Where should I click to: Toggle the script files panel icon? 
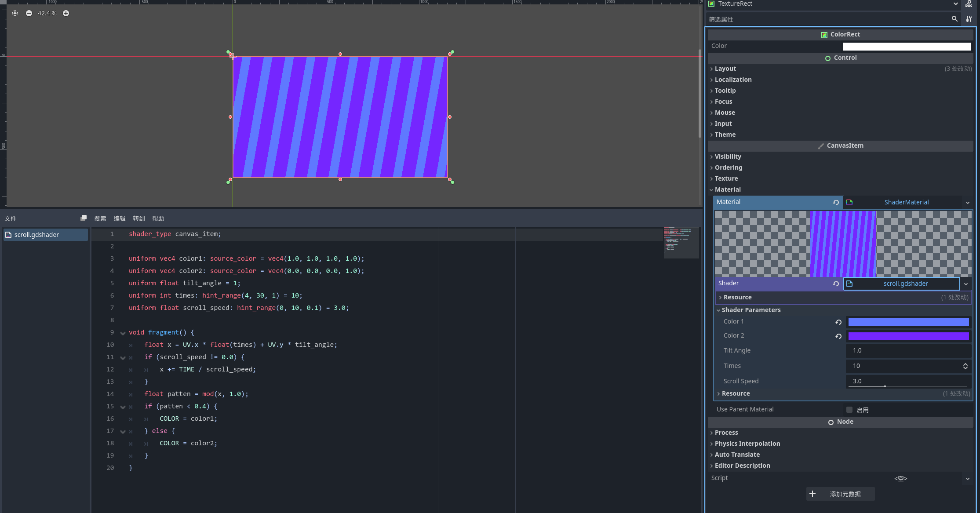pos(84,218)
